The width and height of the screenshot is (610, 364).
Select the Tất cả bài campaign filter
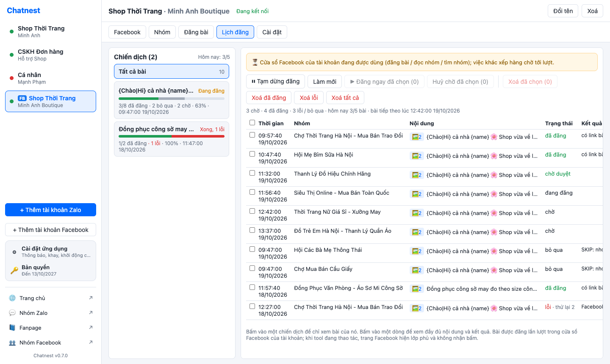pos(172,72)
